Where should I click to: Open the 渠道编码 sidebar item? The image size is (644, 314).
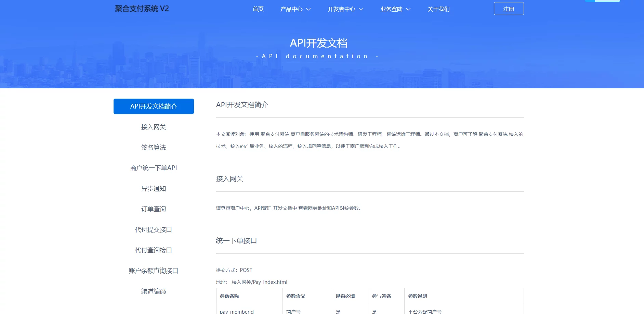[x=154, y=291]
